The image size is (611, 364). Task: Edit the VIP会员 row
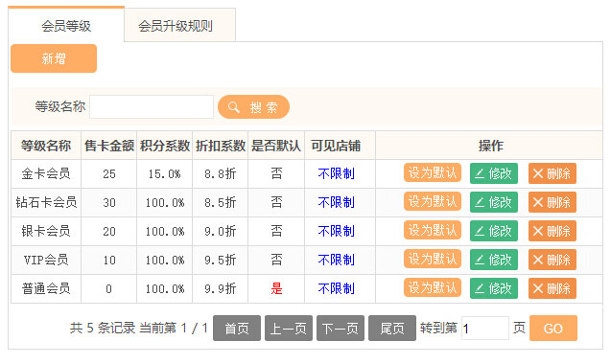coord(494,260)
